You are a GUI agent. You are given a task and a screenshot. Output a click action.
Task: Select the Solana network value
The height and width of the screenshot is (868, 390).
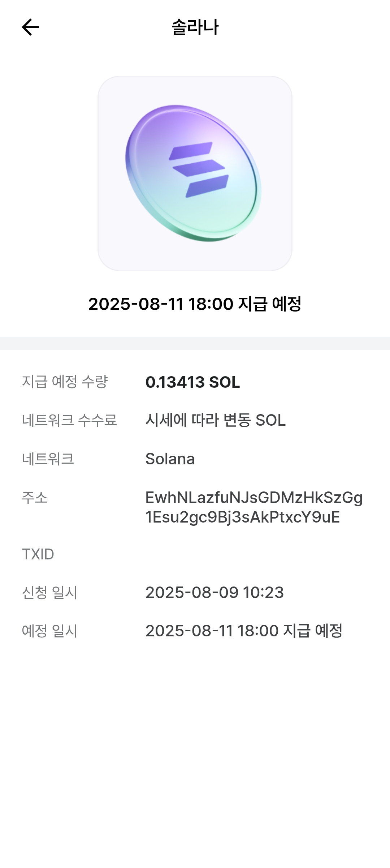170,459
